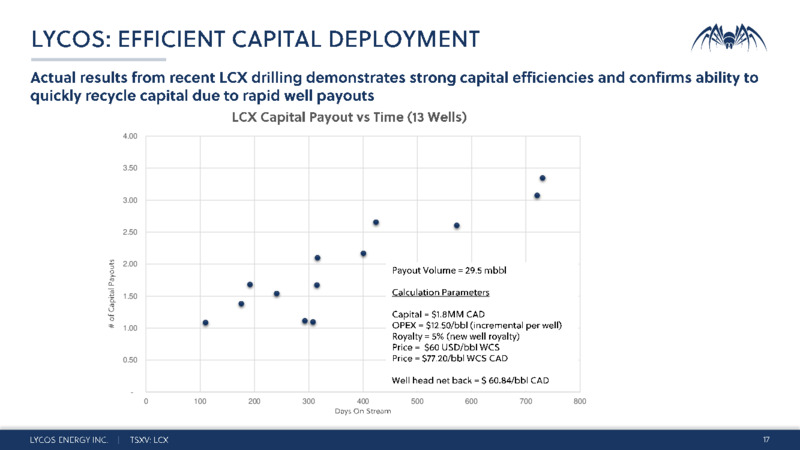Click the 'Price = $60 USD/bbl WCS' line
The width and height of the screenshot is (800, 450).
point(445,347)
